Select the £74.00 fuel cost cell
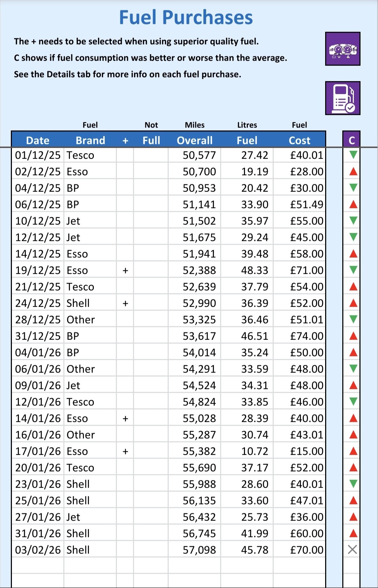The image size is (378, 588). tap(300, 336)
